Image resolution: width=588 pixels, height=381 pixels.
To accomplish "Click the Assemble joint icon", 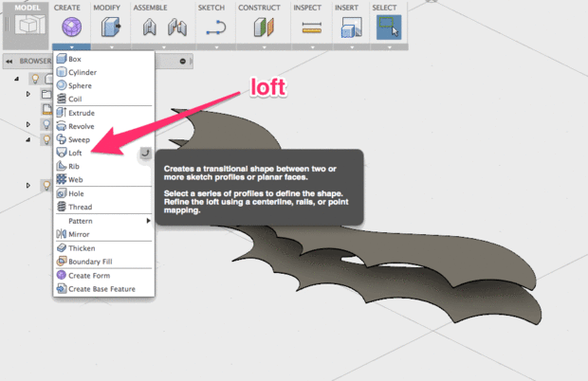I will click(x=177, y=27).
